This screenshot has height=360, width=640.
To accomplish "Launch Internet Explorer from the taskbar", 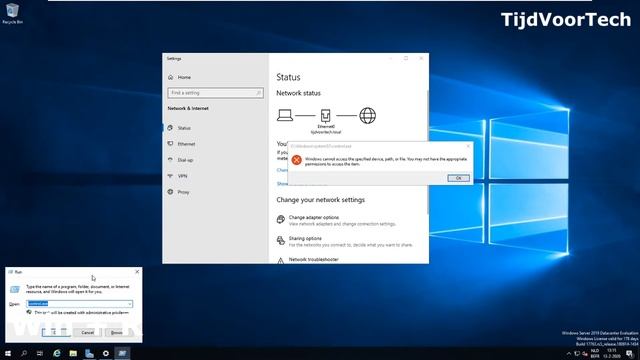I will pos(57,353).
